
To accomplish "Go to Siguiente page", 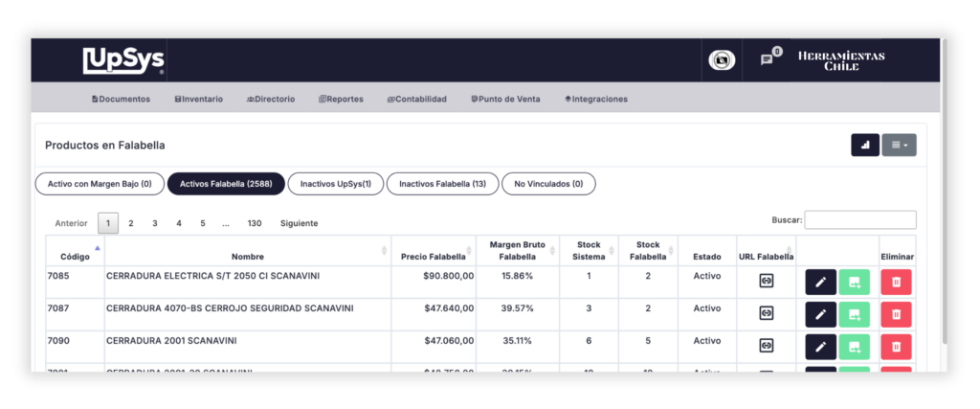I will pos(299,223).
